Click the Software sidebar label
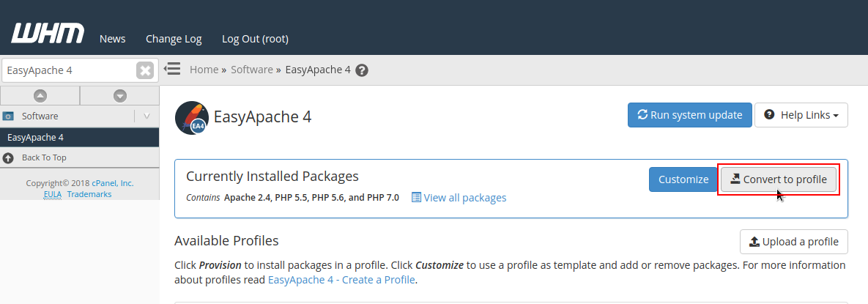The height and width of the screenshot is (304, 868). tap(40, 116)
